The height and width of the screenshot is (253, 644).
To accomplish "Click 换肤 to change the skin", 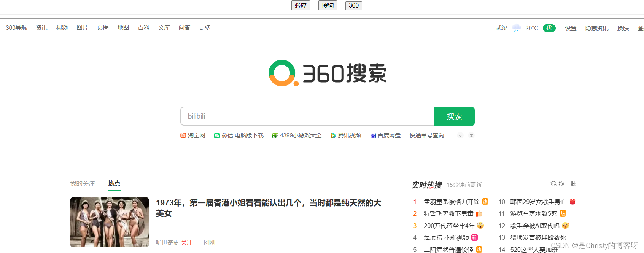I will (x=623, y=28).
